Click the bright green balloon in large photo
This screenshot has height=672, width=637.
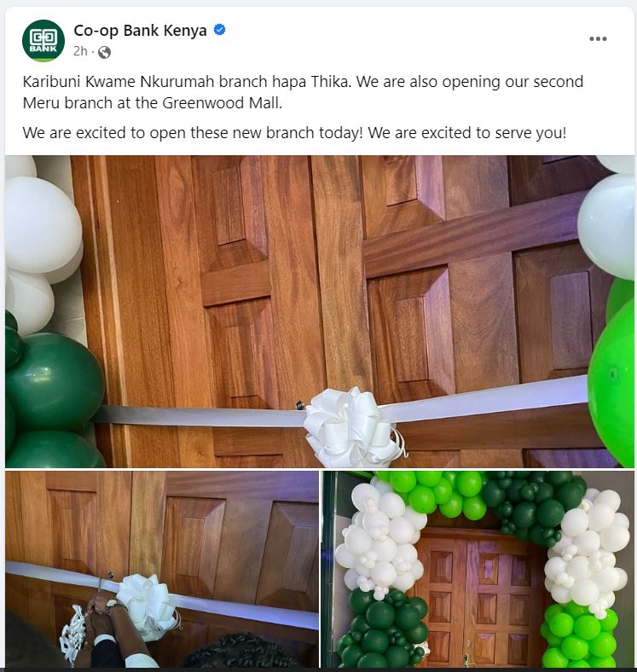tap(611, 381)
